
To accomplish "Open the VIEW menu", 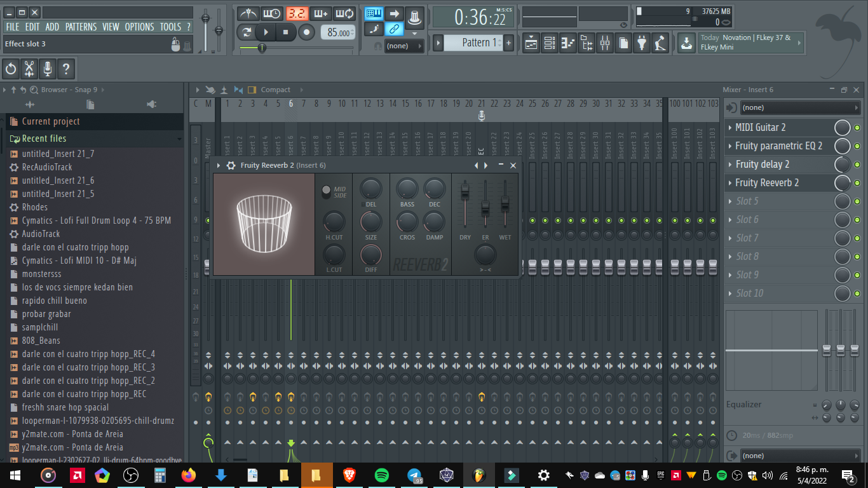I will pos(111,27).
